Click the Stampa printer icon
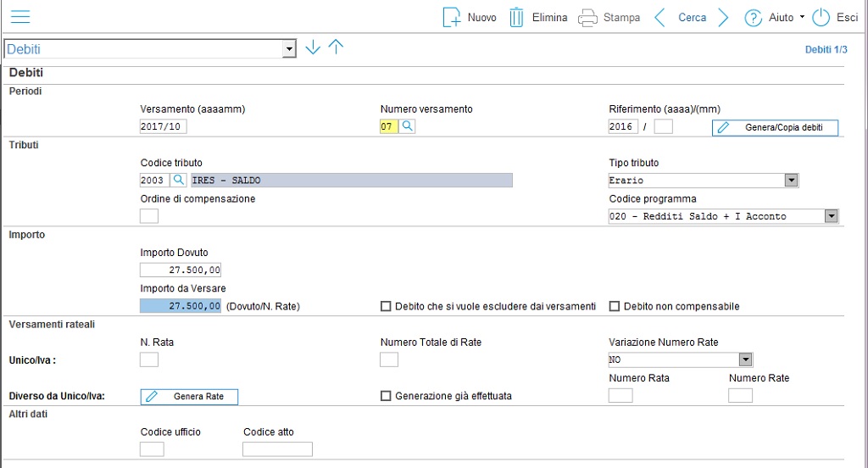868x468 pixels. 587,18
